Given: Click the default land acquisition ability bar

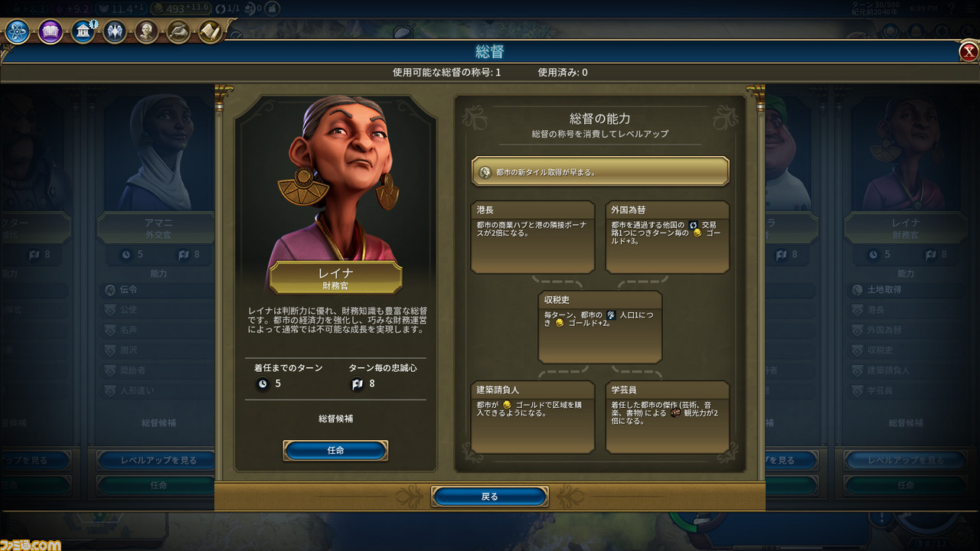Looking at the screenshot, I should [x=600, y=172].
